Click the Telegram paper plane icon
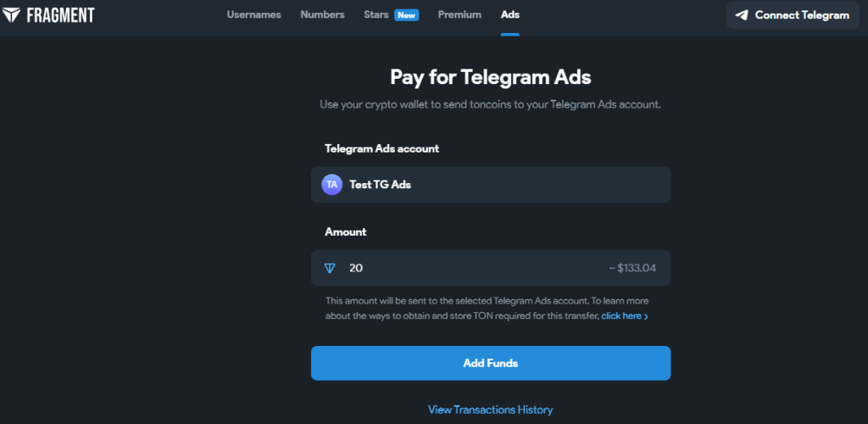Viewport: 868px width, 424px height. pyautogui.click(x=742, y=15)
